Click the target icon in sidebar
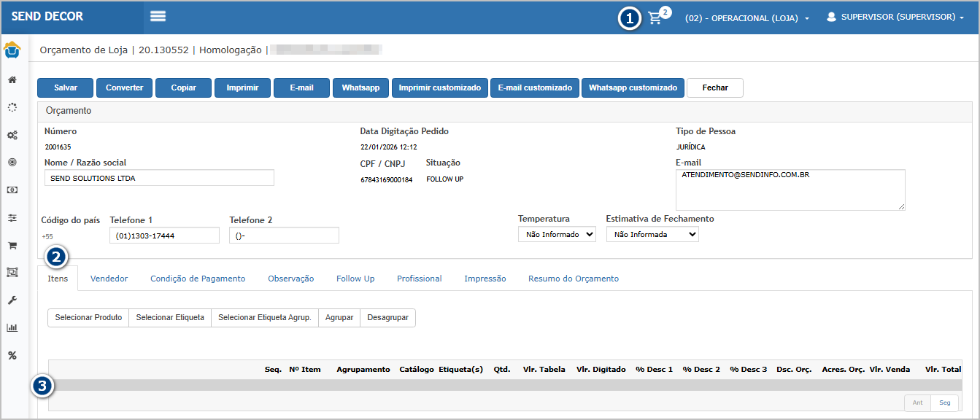 point(12,162)
